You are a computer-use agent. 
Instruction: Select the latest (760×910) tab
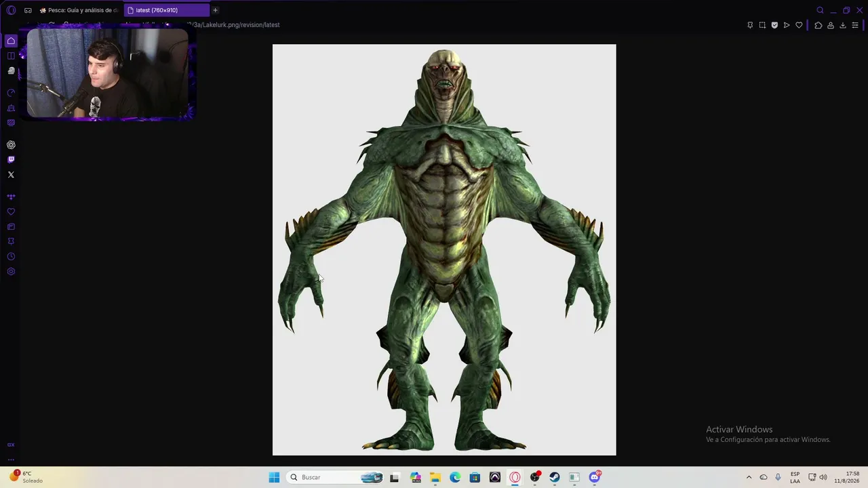point(167,10)
